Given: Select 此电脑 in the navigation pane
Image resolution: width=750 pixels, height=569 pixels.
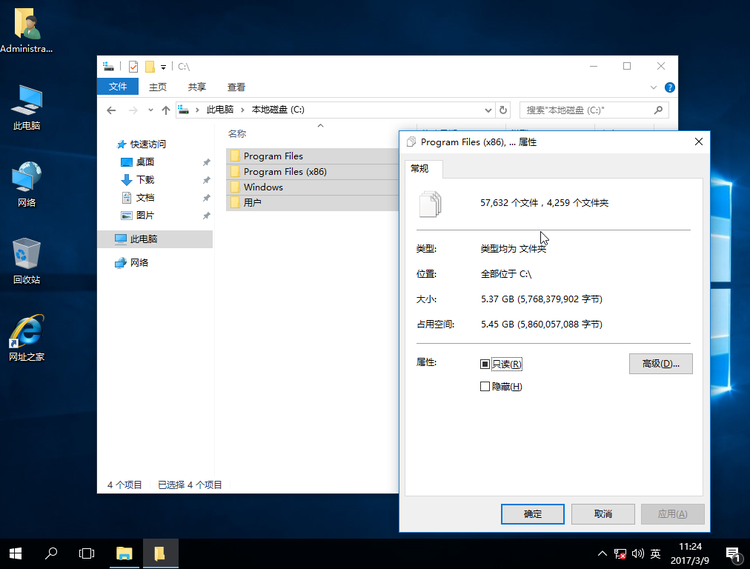Looking at the screenshot, I should (155, 239).
